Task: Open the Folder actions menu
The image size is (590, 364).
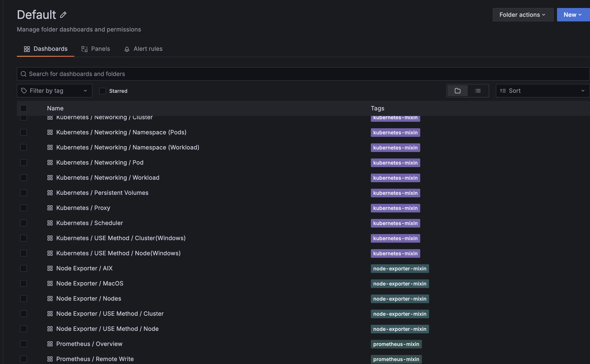Action: coord(523,15)
